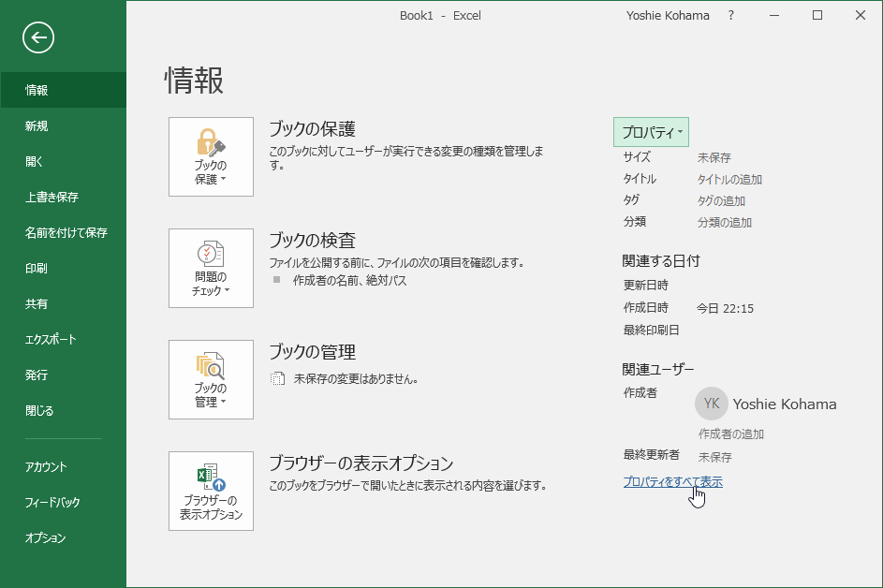Click the ブックの検査 heading text
Image resolution: width=883 pixels, height=588 pixels.
(312, 241)
